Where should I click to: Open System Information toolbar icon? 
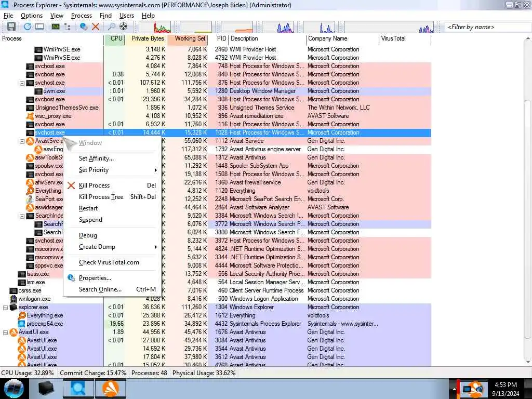(x=55, y=26)
